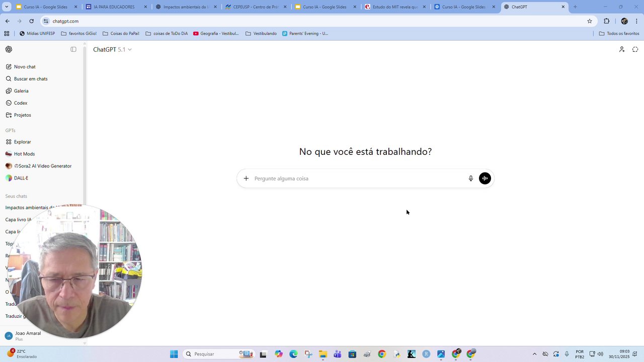The width and height of the screenshot is (644, 362).
Task: Start a temporary chat with the dashed circle icon
Action: tap(635, 49)
